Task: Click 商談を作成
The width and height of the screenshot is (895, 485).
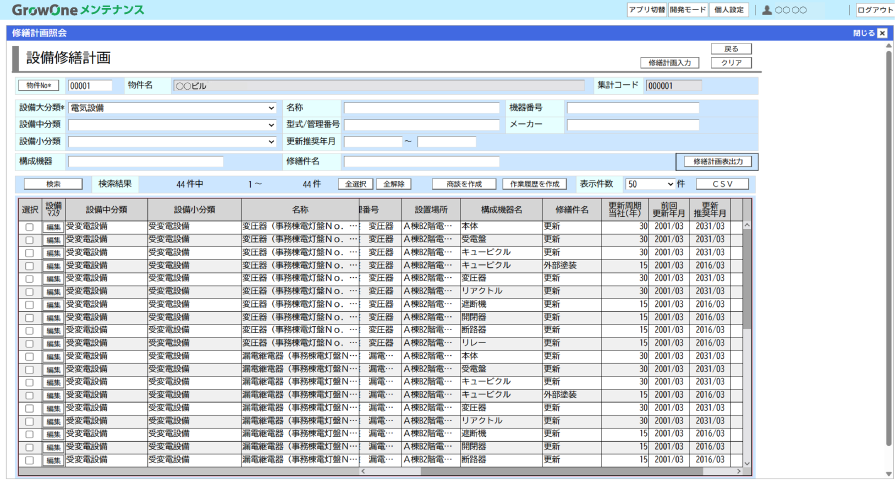Action: click(x=464, y=184)
